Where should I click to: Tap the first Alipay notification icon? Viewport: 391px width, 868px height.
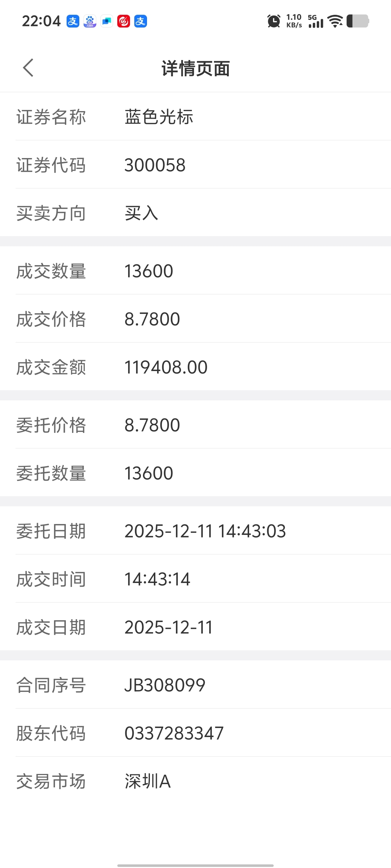pyautogui.click(x=73, y=21)
